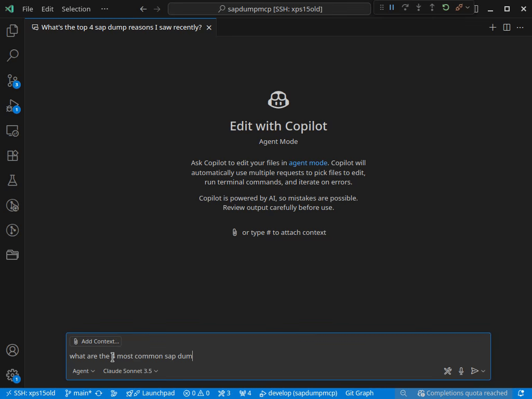Viewport: 532px width, 399px height.
Task: Disconnect the debug session
Action: (459, 7)
